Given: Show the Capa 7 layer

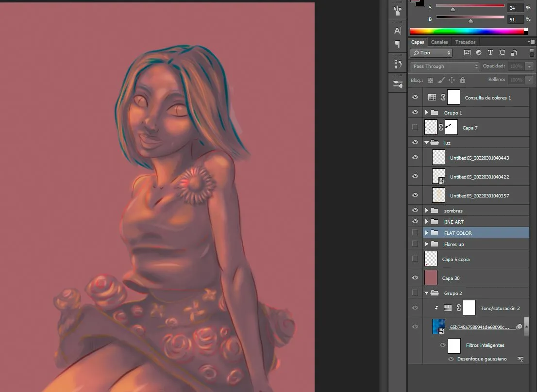Looking at the screenshot, I should (x=415, y=127).
